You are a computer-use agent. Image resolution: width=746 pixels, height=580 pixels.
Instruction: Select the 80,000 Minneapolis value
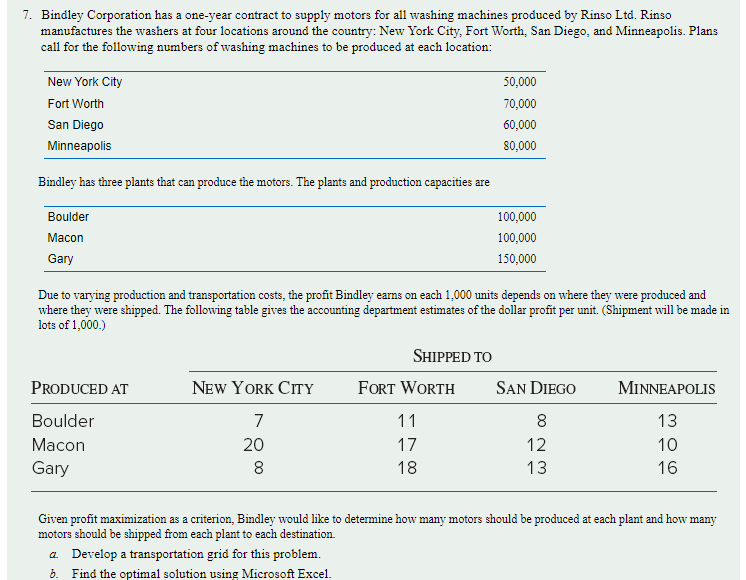[520, 146]
